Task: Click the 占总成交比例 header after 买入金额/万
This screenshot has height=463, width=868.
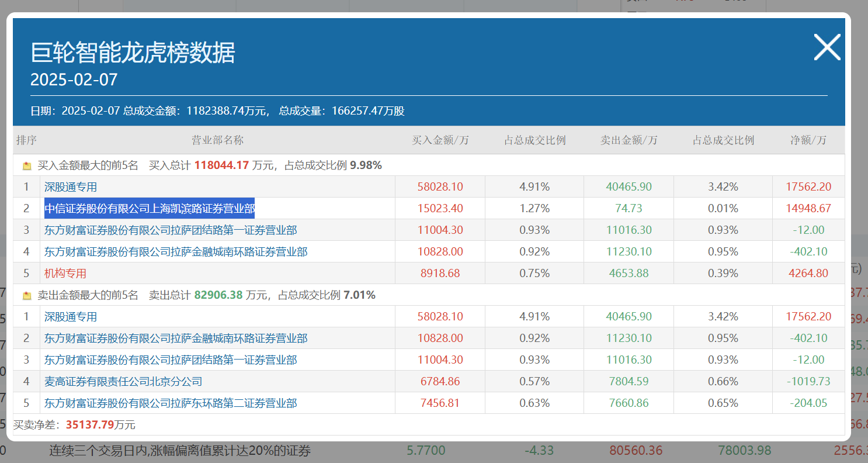Action: tap(535, 140)
